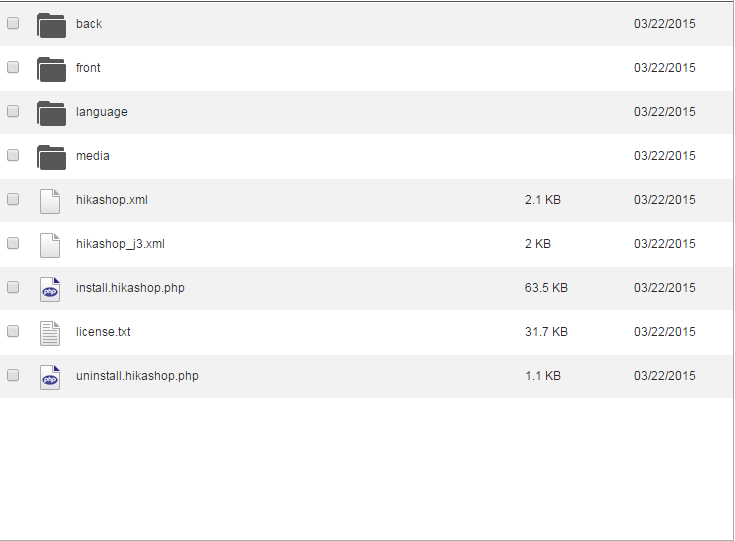This screenshot has width=735, height=541.
Task: Toggle the checkbox for hikashop.xml
Action: [13, 199]
